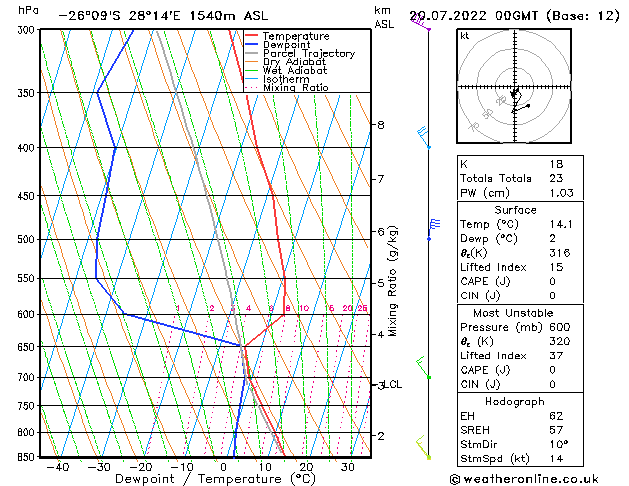Click the surface theta-e value '316'
This screenshot has height=486, width=629.
pos(560,253)
